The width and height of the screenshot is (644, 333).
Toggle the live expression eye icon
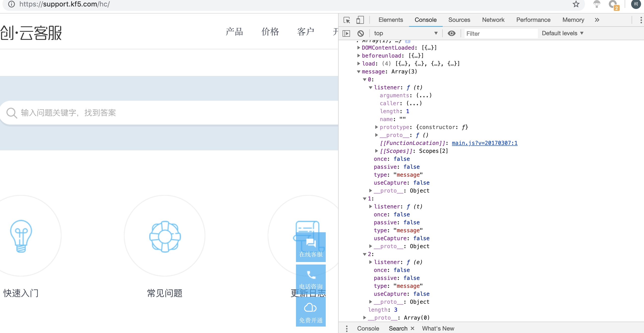[451, 33]
